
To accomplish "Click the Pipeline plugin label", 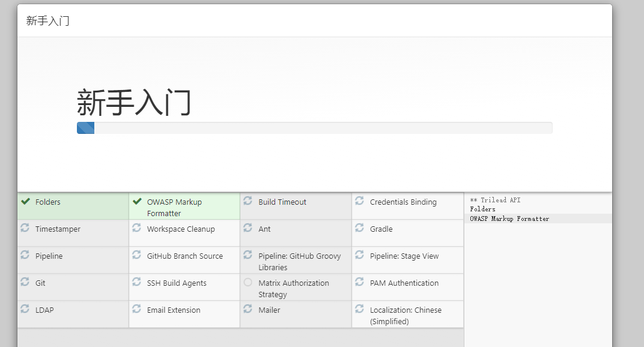I will click(49, 256).
